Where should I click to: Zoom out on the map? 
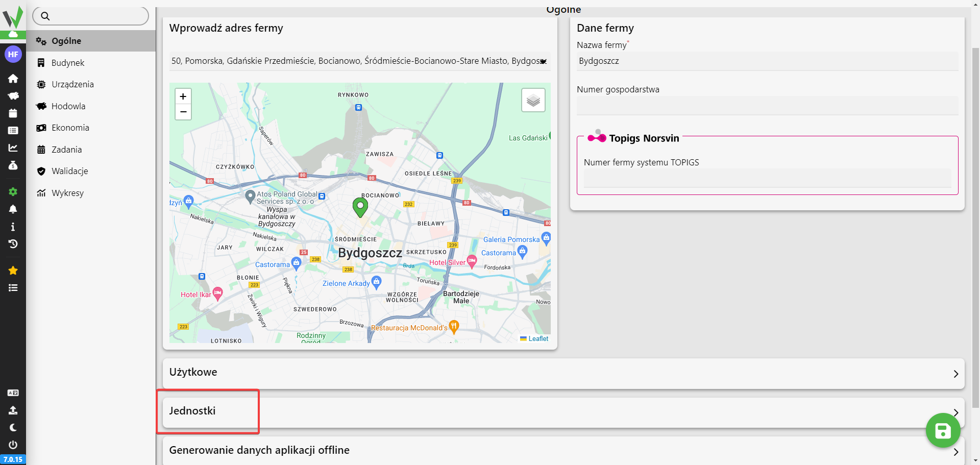coord(183,112)
